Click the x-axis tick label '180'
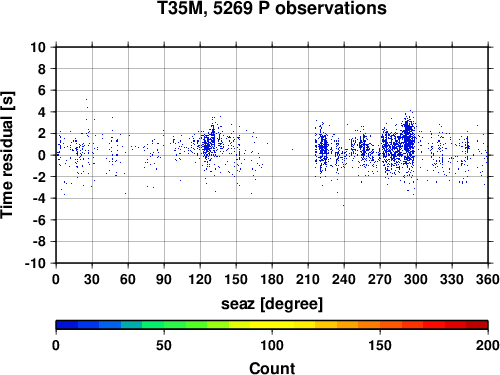 272,279
